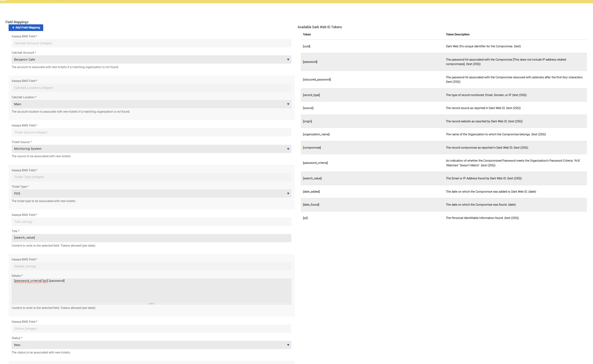This screenshot has height=364, width=593.
Task: Expand the Ticket Type dropdown showing POS
Action: 151,193
